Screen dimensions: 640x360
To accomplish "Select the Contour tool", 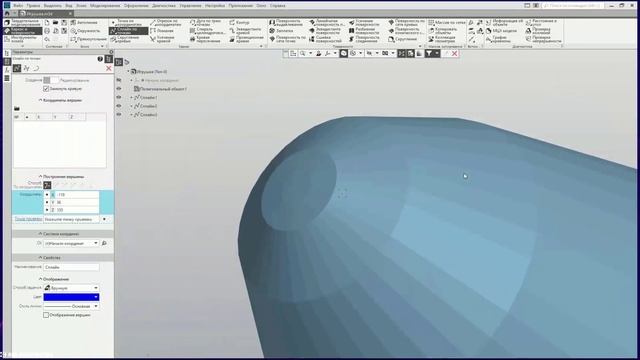I will [240, 22].
